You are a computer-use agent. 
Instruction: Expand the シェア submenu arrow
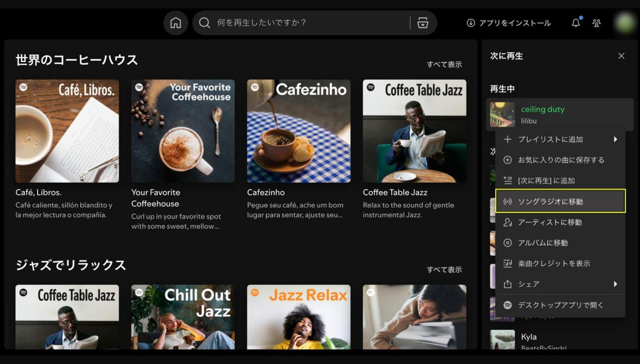coord(615,284)
